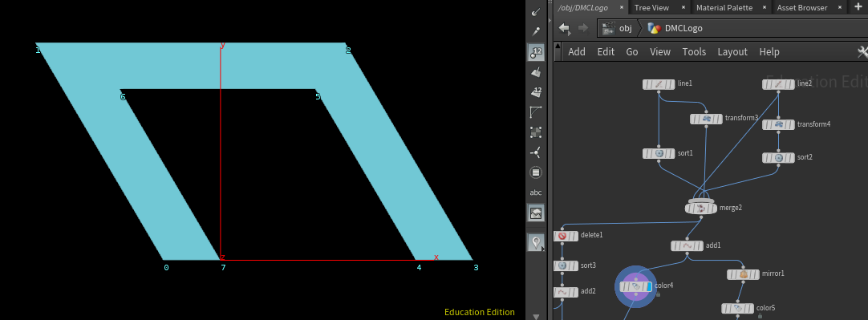Viewport: 868px width, 320px height.
Task: Select the merge2 node
Action: click(701, 208)
